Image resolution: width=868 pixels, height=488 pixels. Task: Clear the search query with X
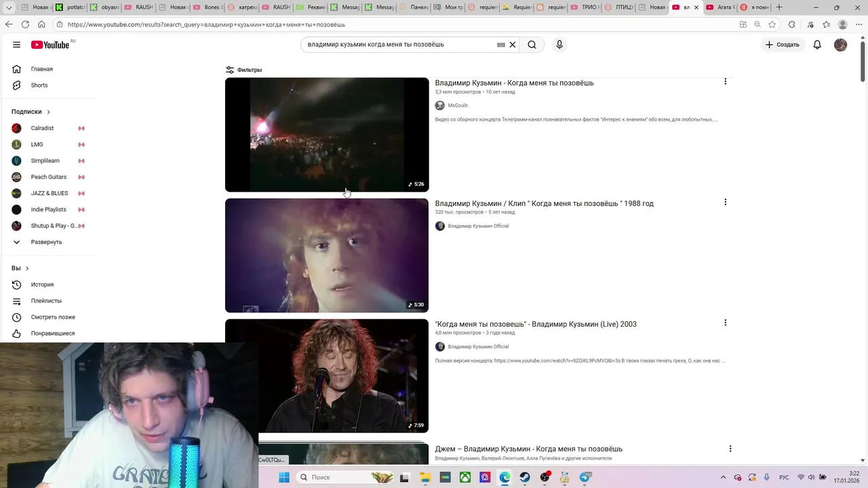coord(513,45)
